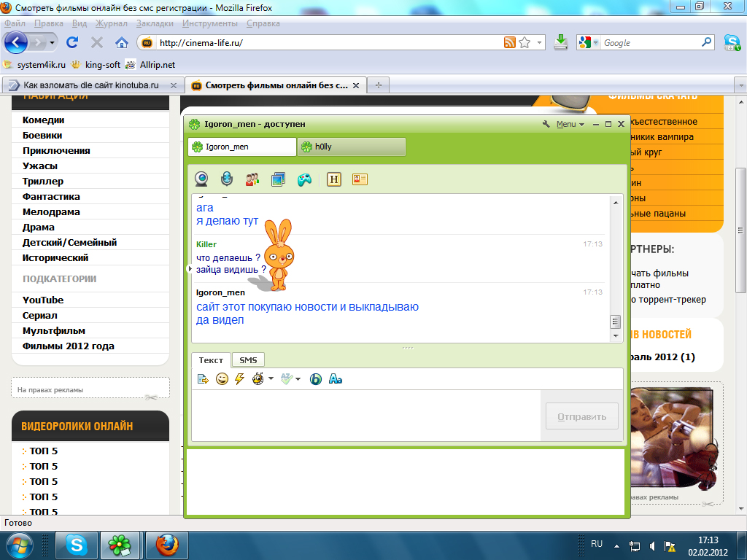Open the taskbar volume control

point(651,545)
